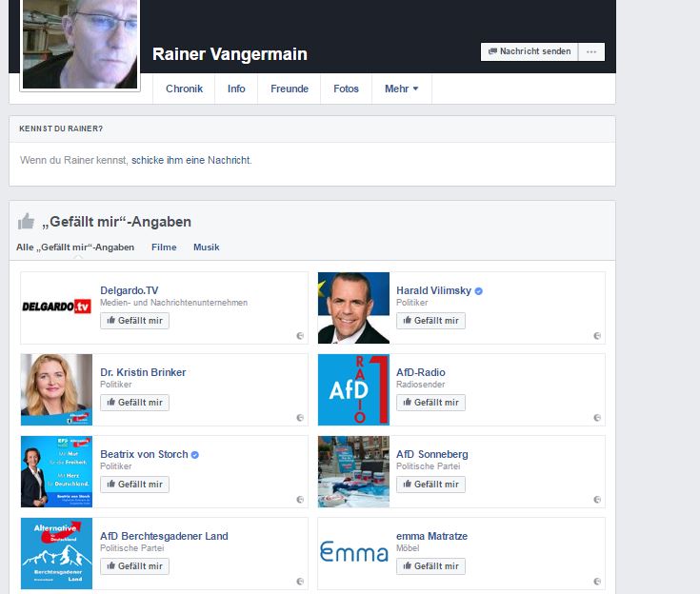Open the Beatrix von Storch page link

(x=144, y=454)
